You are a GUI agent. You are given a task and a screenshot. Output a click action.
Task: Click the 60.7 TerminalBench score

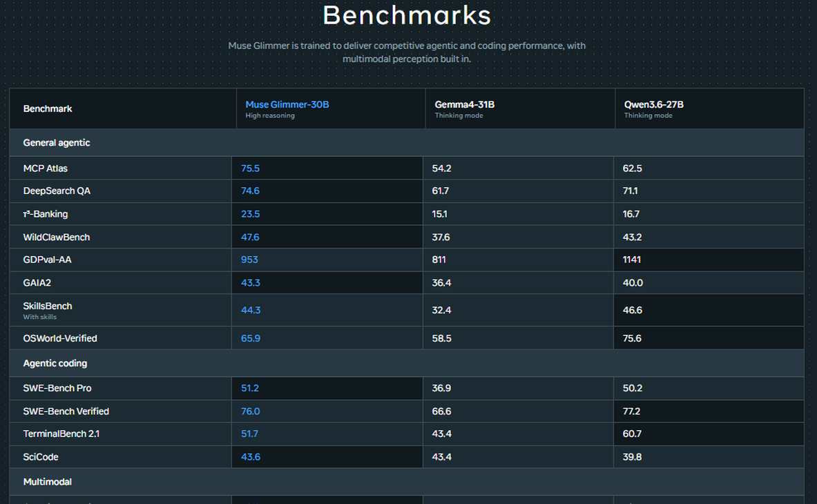(x=631, y=434)
